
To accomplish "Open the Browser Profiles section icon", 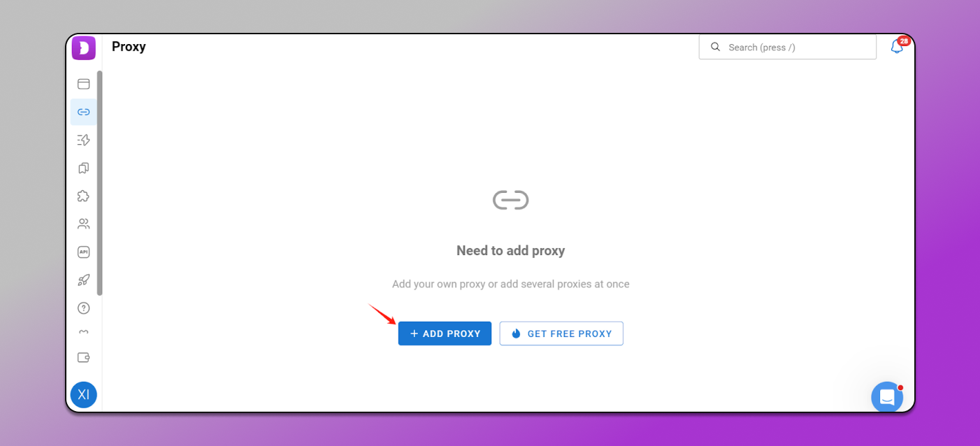I will pos(83,83).
